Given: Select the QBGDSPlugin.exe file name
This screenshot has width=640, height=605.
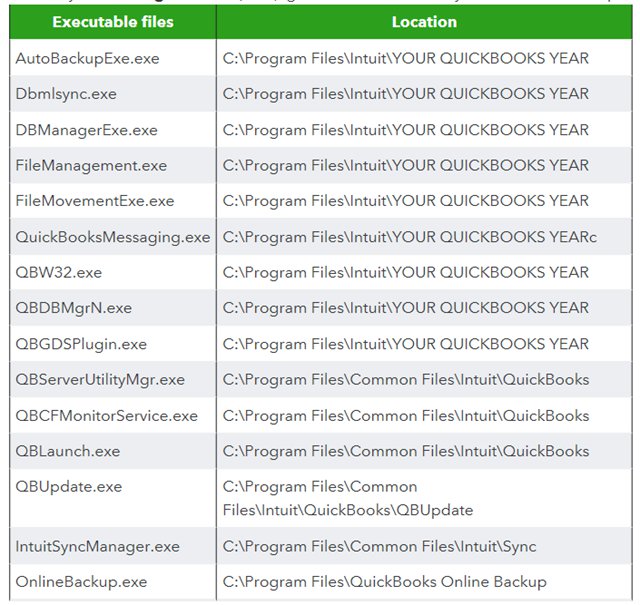Looking at the screenshot, I should click(x=81, y=344).
